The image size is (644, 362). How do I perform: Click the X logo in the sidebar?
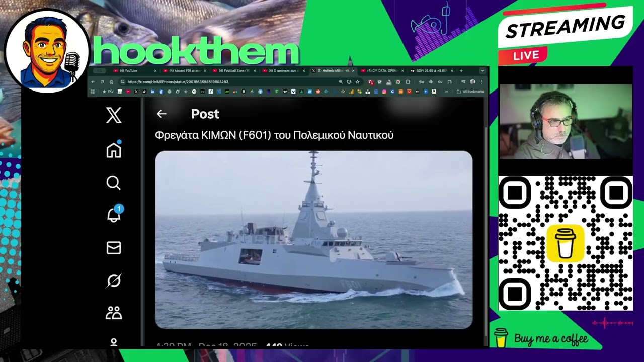pyautogui.click(x=114, y=116)
